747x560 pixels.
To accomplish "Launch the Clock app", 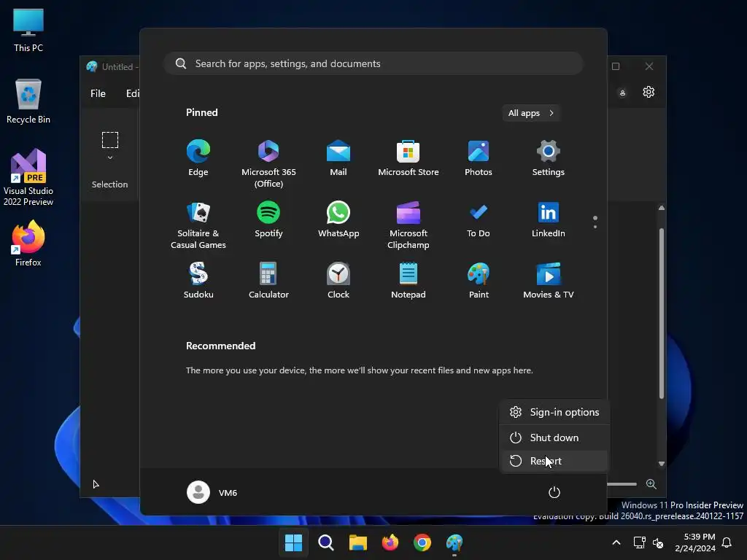I will point(338,281).
